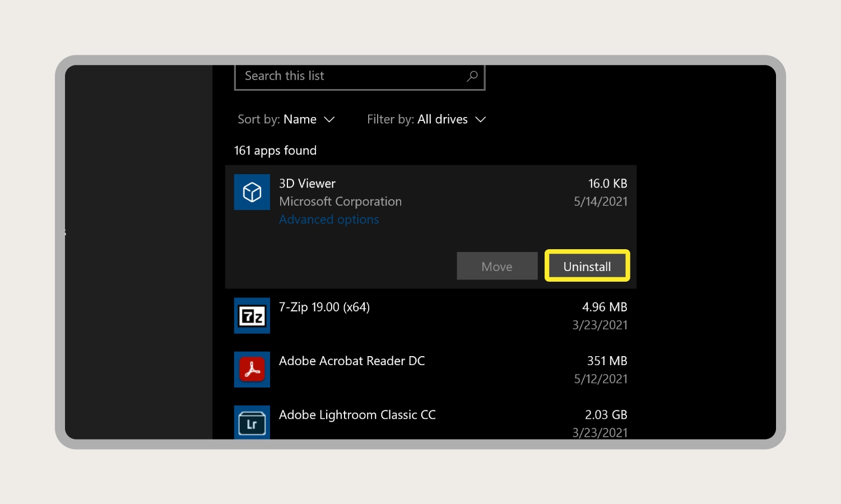Image resolution: width=841 pixels, height=504 pixels.
Task: Open the Filter by All drives dropdown
Action: click(426, 119)
